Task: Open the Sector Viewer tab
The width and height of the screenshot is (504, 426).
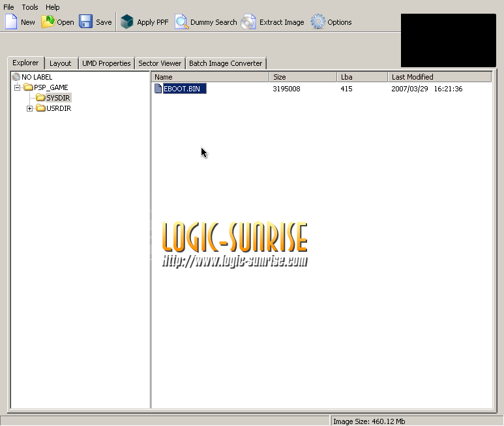Action: pyautogui.click(x=160, y=63)
